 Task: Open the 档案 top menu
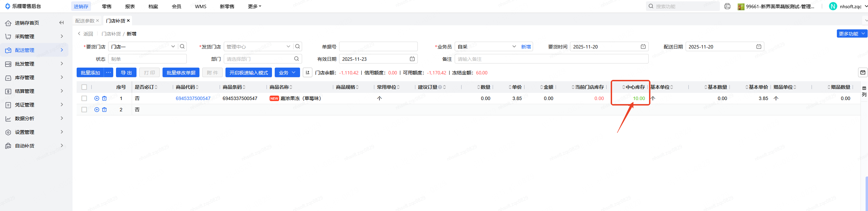point(153,6)
